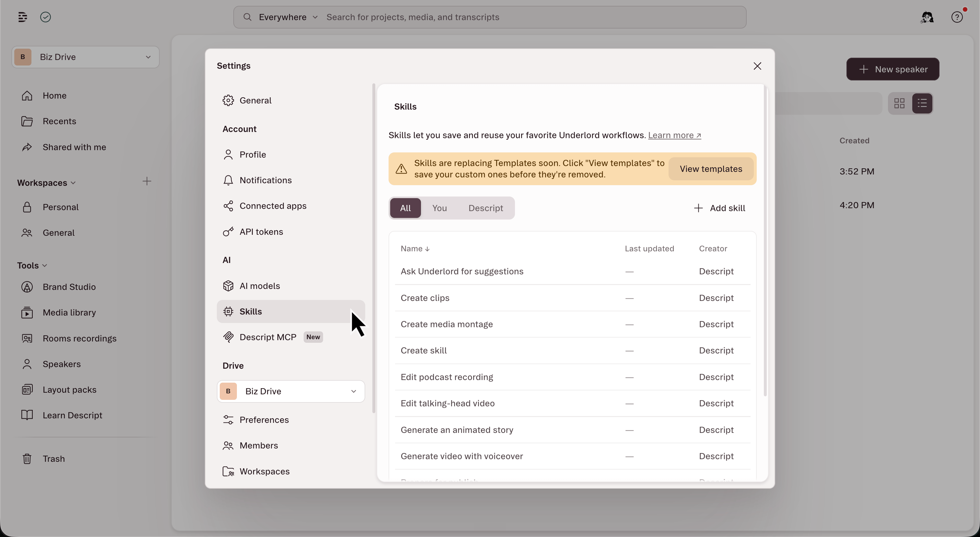This screenshot has height=537, width=980.
Task: Open the Edit podcast recording skill row
Action: pos(572,377)
